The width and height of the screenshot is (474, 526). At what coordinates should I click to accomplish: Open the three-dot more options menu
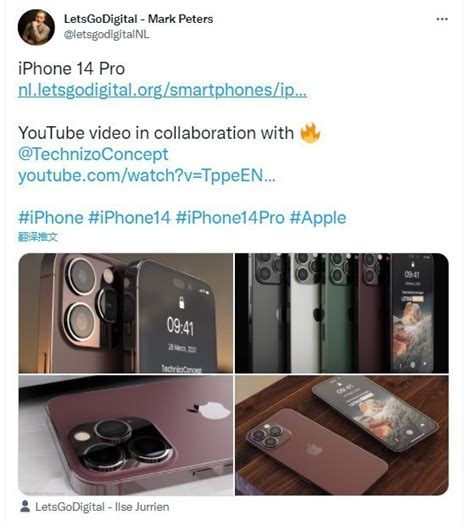point(442,19)
